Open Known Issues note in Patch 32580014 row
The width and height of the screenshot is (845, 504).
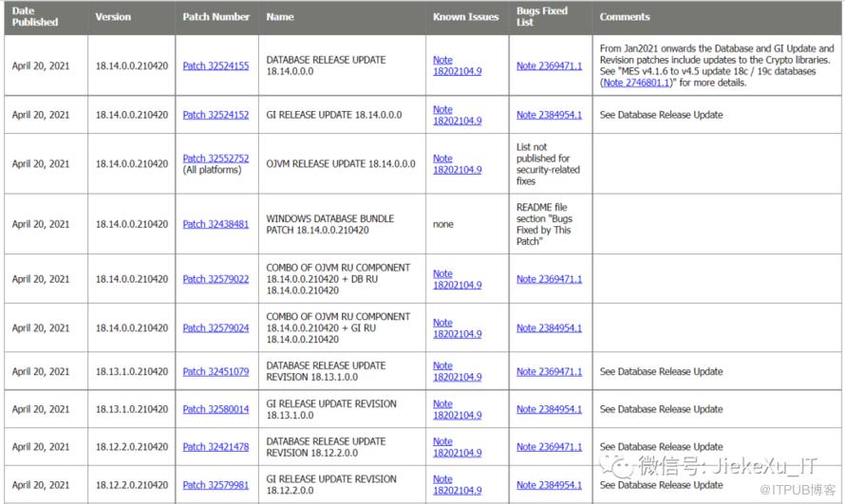pyautogui.click(x=457, y=409)
